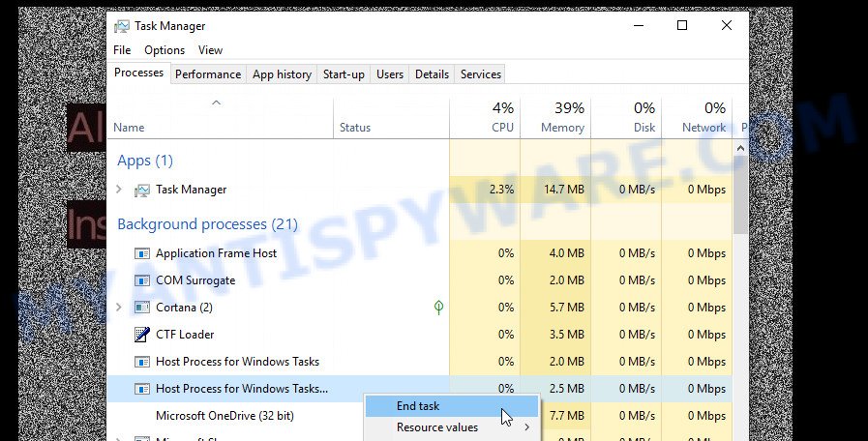Choose End task from the context menu

click(x=451, y=406)
